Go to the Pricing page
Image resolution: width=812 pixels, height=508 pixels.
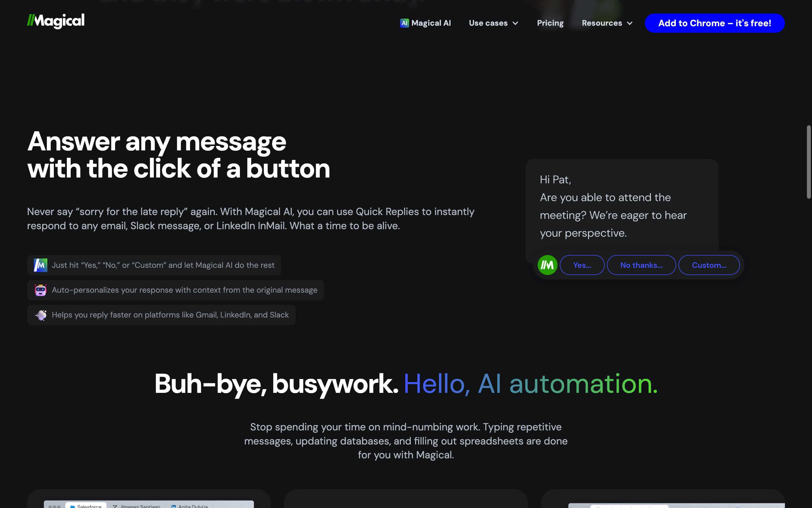point(550,23)
